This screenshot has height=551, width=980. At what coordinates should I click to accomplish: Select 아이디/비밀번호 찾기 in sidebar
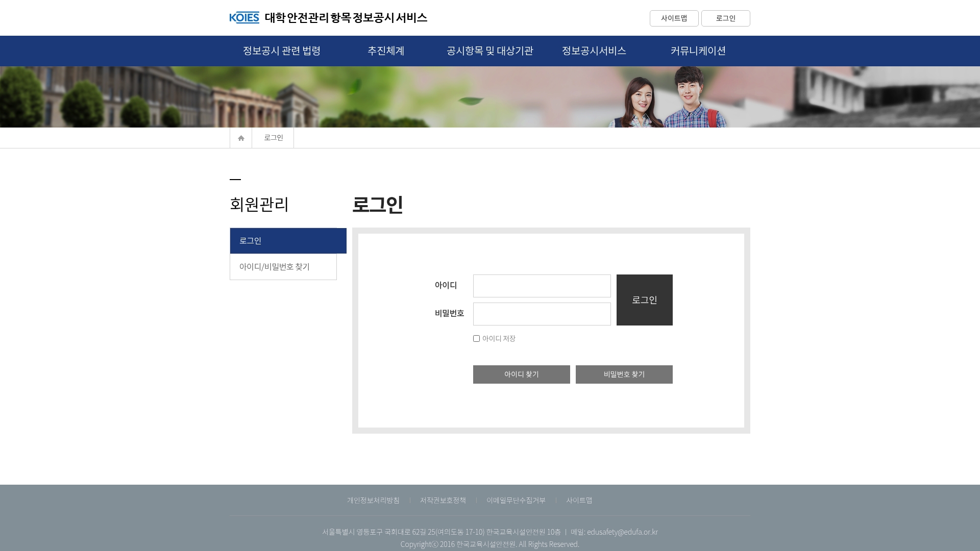(283, 267)
